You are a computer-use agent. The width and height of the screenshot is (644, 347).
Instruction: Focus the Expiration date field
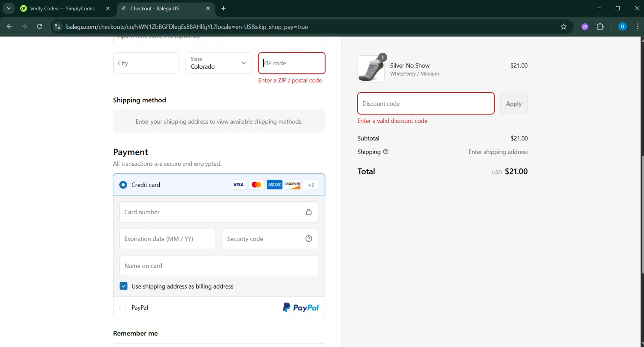(167, 239)
